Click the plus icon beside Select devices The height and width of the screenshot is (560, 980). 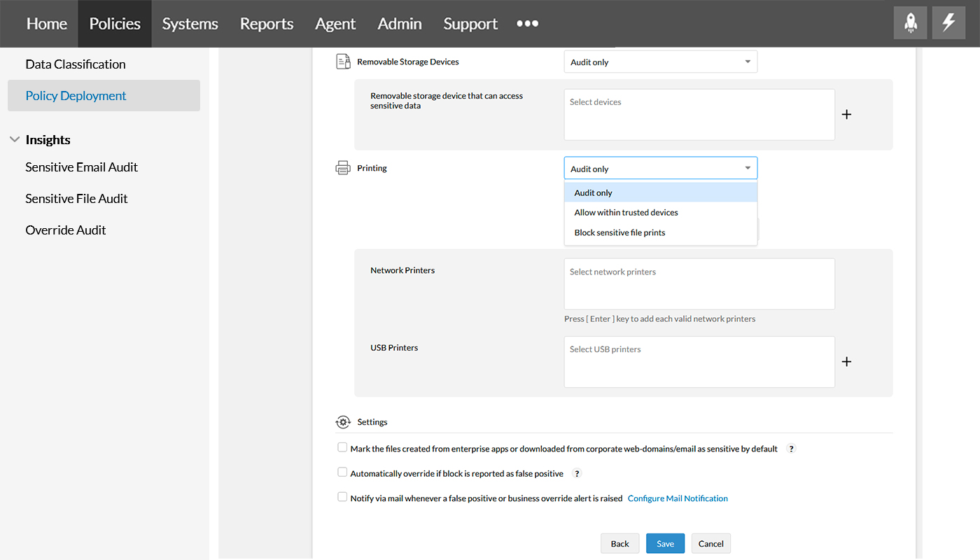tap(846, 114)
